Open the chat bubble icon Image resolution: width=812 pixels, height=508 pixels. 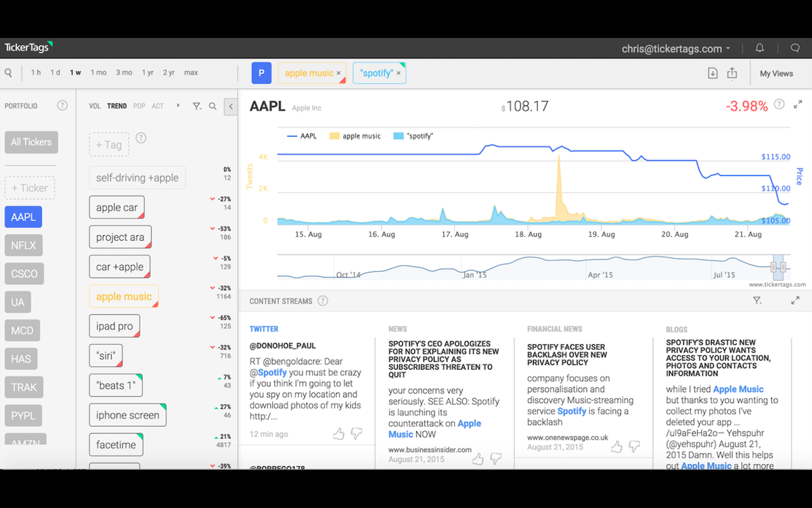point(795,48)
